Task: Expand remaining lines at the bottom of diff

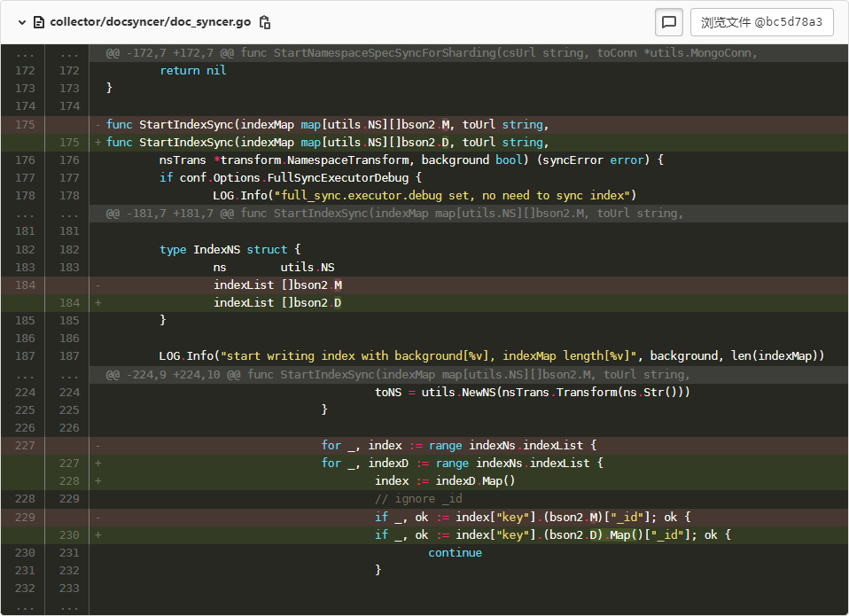Action: (x=25, y=607)
